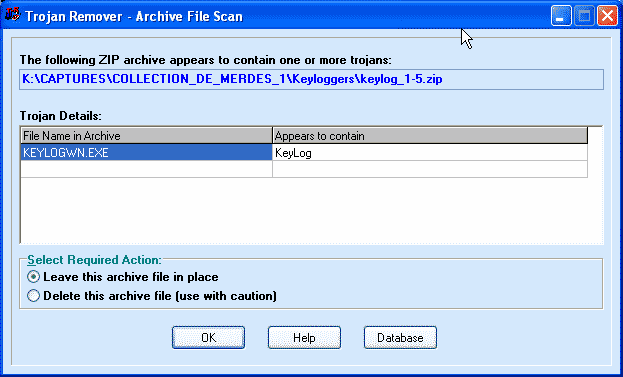Open the Help button

pyautogui.click(x=304, y=338)
